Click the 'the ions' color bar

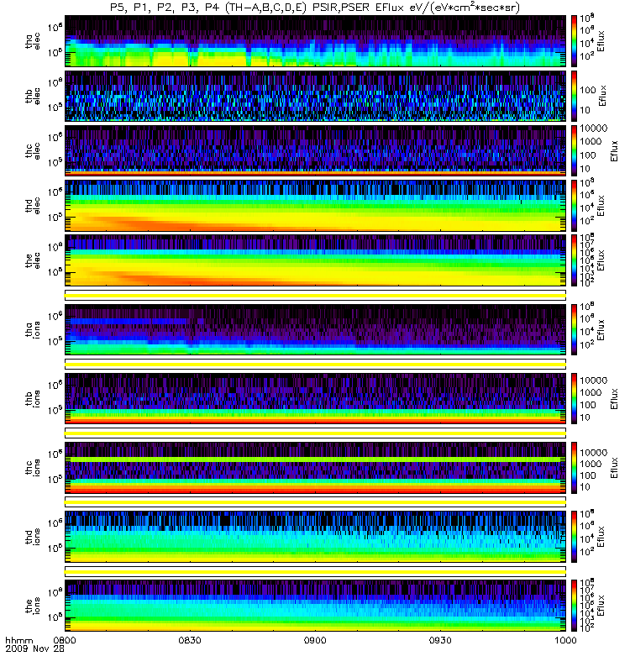(575, 606)
